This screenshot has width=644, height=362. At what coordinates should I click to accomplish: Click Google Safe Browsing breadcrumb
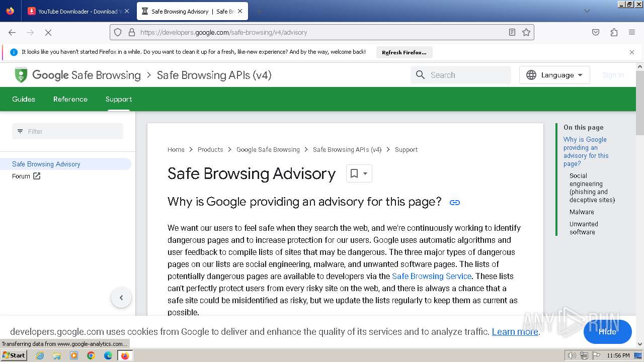coord(268,149)
